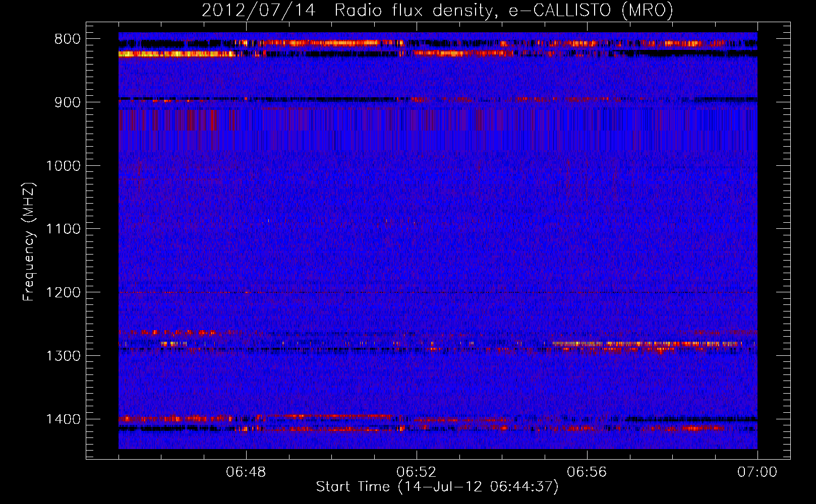Click the 800 frequency tick label
This screenshot has height=504, width=816.
point(67,39)
